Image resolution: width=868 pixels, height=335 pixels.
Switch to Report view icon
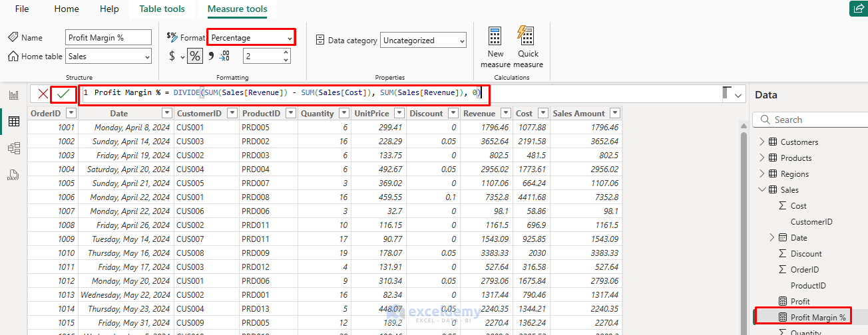click(13, 95)
